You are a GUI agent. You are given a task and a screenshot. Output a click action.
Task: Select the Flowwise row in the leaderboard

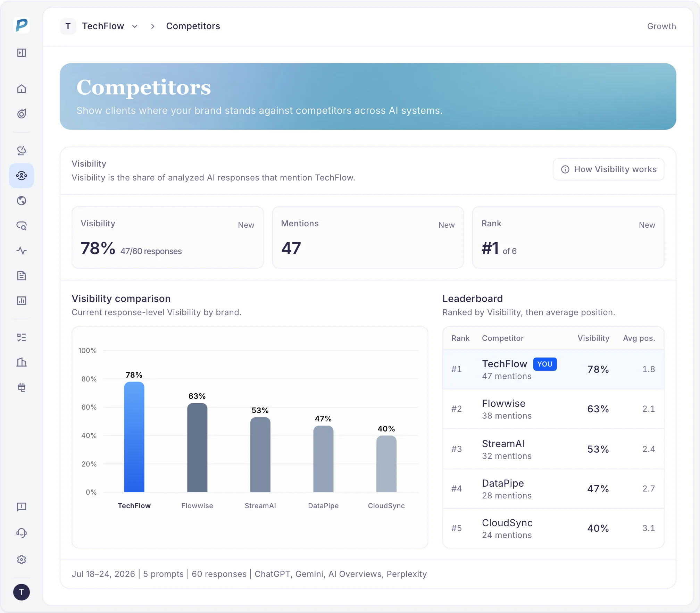(x=553, y=409)
